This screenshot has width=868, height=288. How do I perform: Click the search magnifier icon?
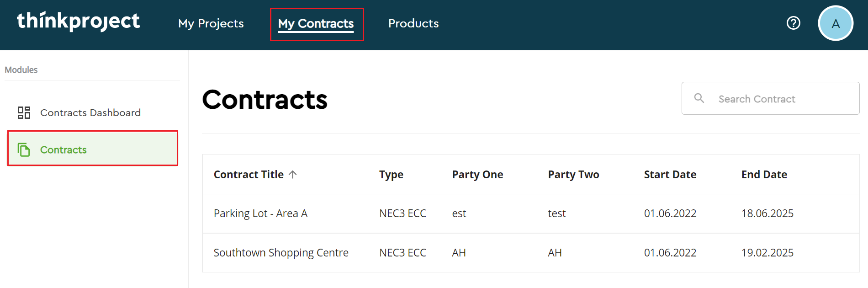[699, 98]
